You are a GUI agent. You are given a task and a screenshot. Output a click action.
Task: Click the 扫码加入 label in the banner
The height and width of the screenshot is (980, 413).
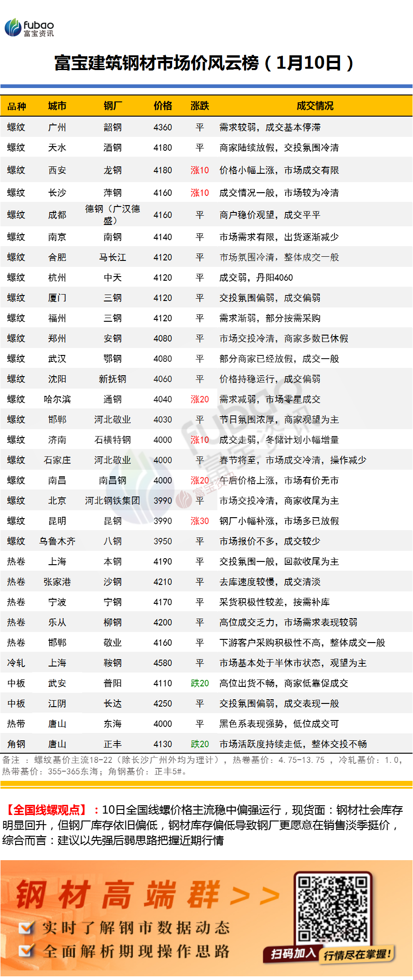tap(293, 953)
